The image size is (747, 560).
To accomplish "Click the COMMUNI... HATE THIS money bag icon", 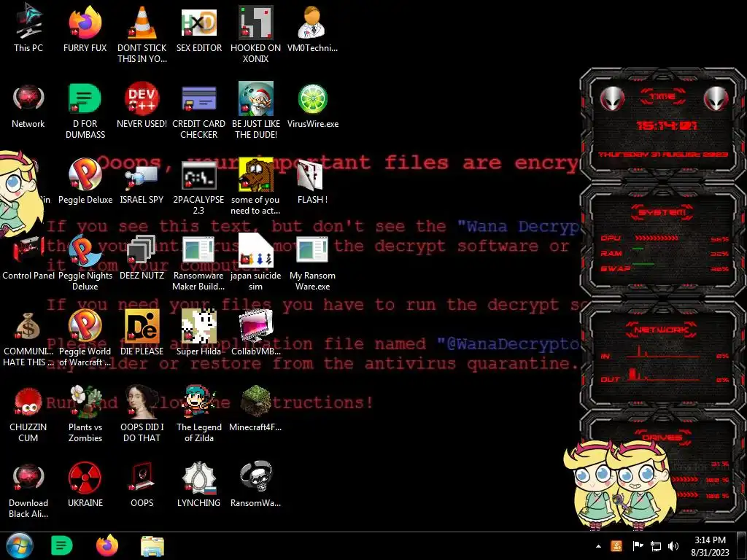I will click(28, 338).
